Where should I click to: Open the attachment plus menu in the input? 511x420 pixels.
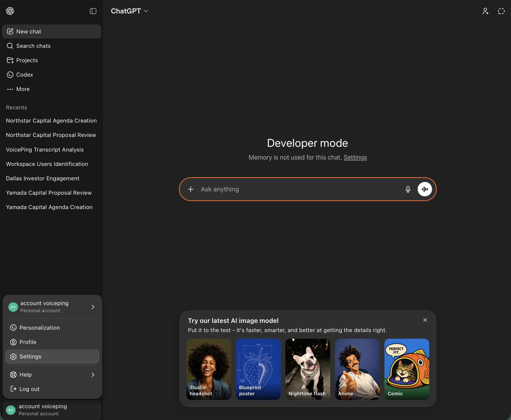point(191,189)
